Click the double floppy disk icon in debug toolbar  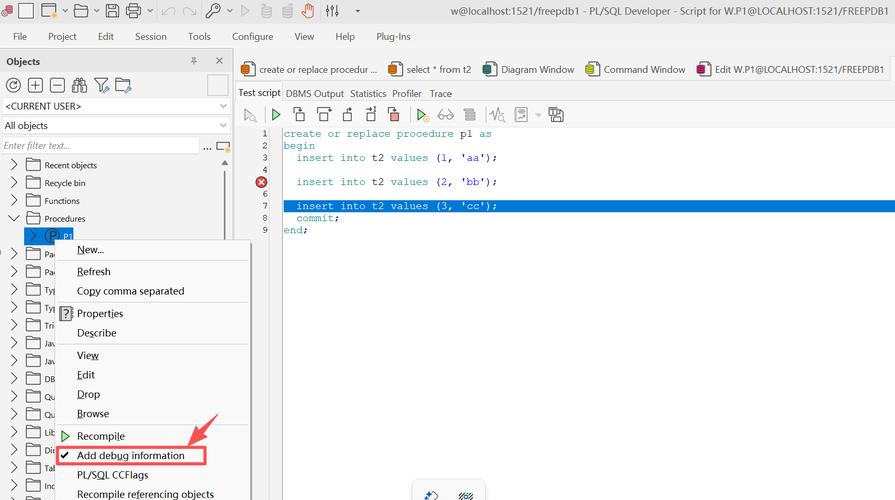pos(556,115)
